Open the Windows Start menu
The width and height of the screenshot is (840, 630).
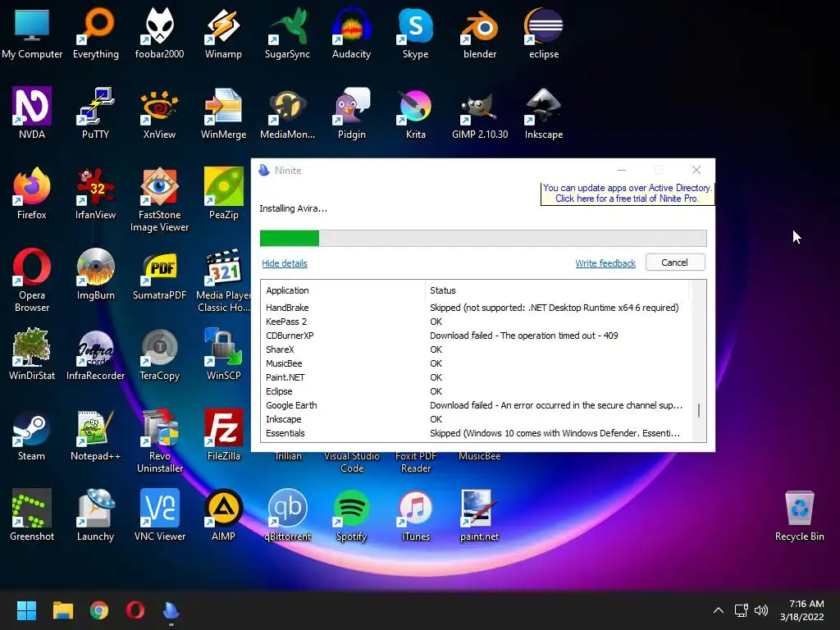(x=26, y=610)
